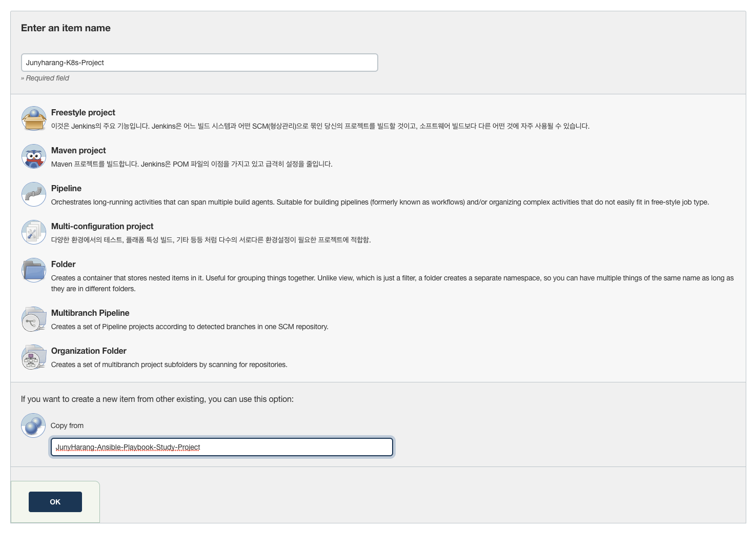
Task: Click the Pipeline pipe icon
Action: (x=34, y=194)
